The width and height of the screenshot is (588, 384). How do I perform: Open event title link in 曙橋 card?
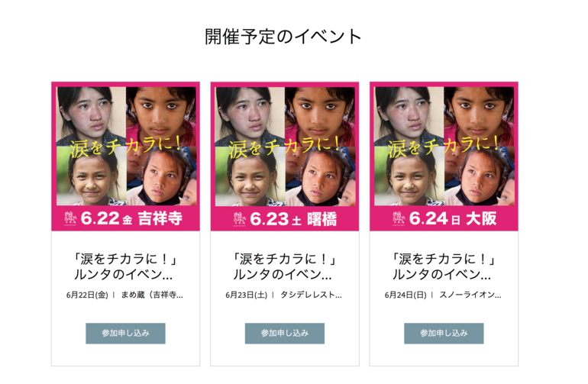tap(285, 266)
